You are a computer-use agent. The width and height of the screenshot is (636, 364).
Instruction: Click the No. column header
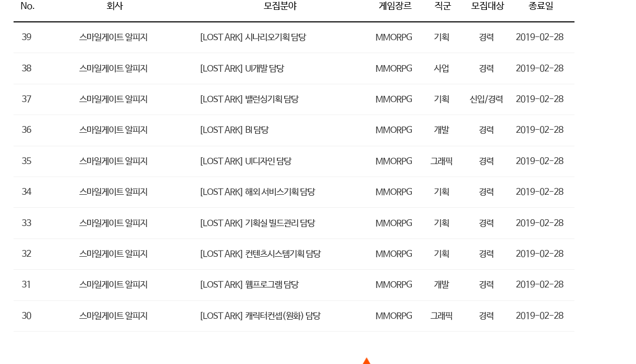click(27, 6)
